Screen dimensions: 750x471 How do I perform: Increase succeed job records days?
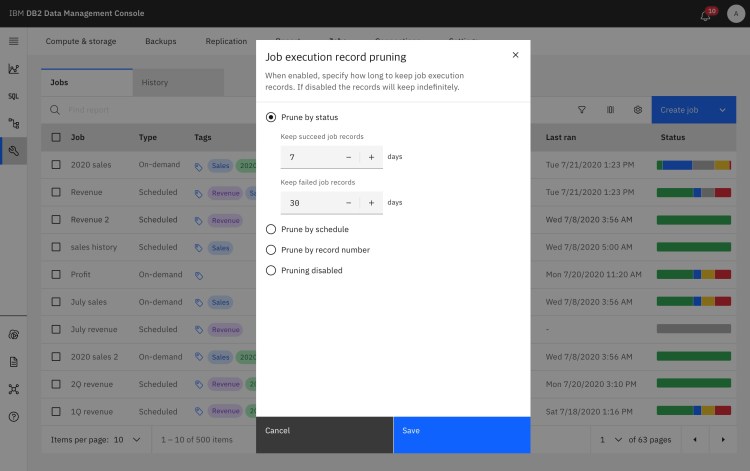[371, 157]
